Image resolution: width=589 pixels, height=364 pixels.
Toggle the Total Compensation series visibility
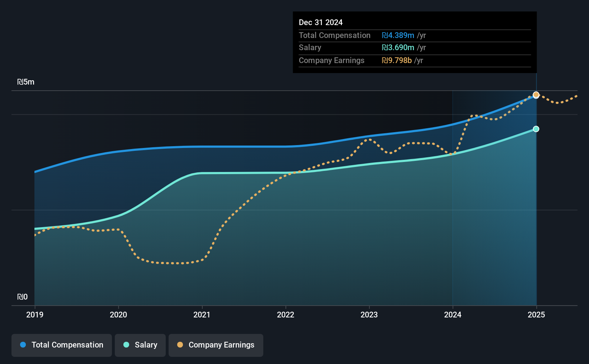(61, 345)
